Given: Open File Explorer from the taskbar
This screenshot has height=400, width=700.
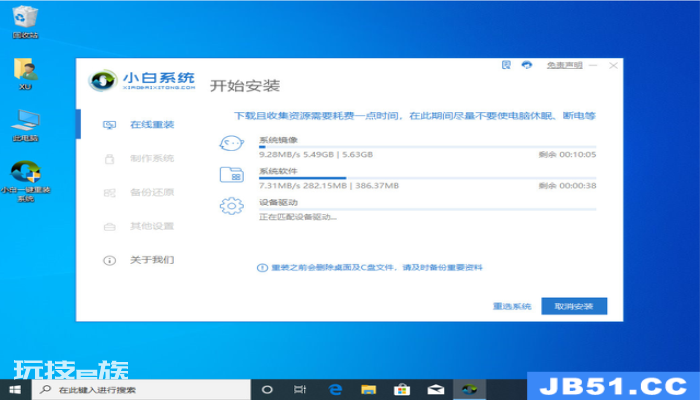Looking at the screenshot, I should [x=368, y=390].
